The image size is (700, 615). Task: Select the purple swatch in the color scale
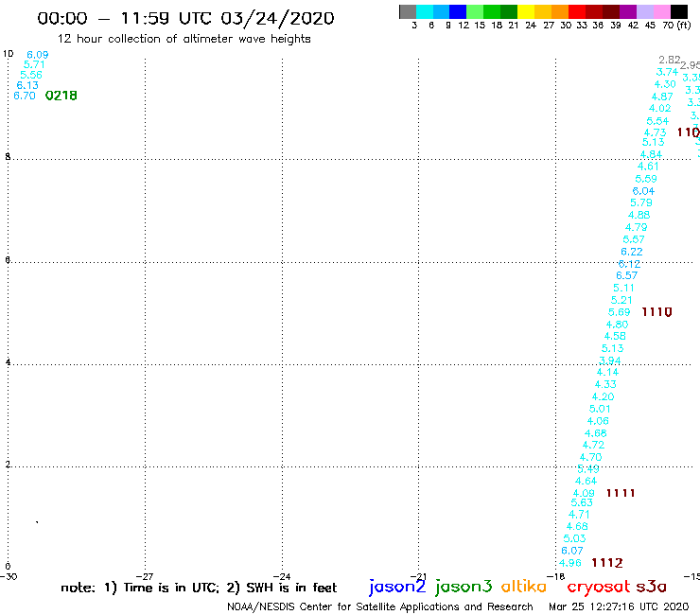(628, 11)
